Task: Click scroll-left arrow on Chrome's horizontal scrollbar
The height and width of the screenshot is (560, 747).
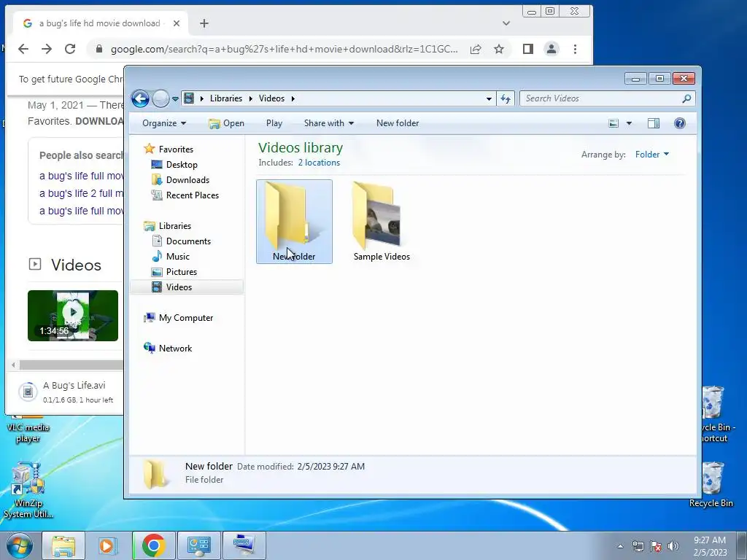Action: pyautogui.click(x=13, y=365)
